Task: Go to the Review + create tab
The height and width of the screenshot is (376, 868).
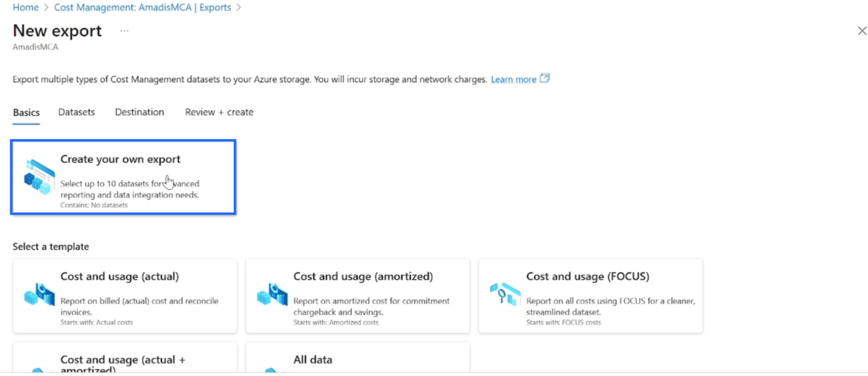Action: (x=219, y=112)
